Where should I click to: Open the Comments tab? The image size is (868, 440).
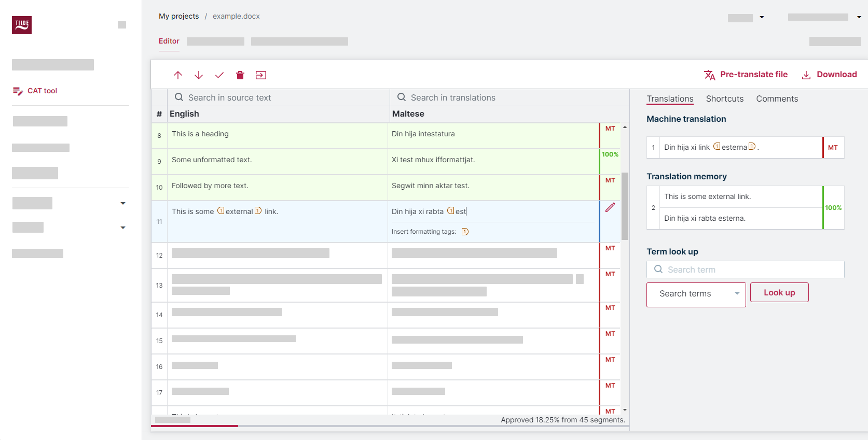(777, 99)
